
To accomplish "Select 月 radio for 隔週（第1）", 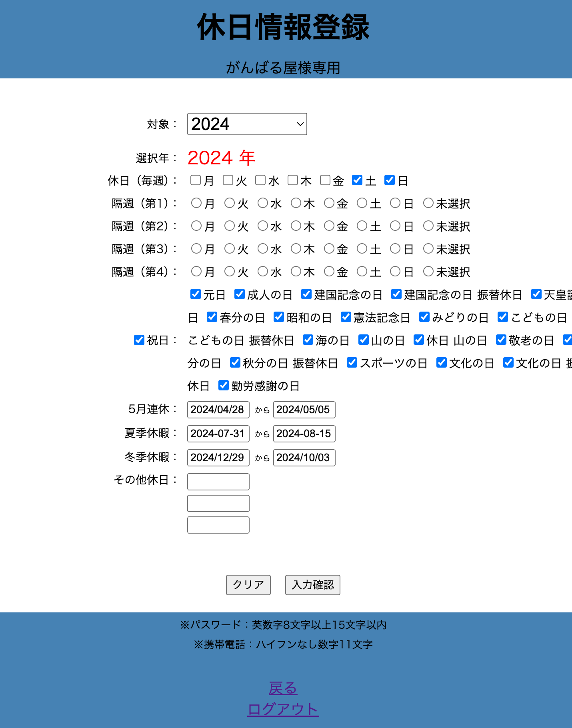I will (x=196, y=203).
